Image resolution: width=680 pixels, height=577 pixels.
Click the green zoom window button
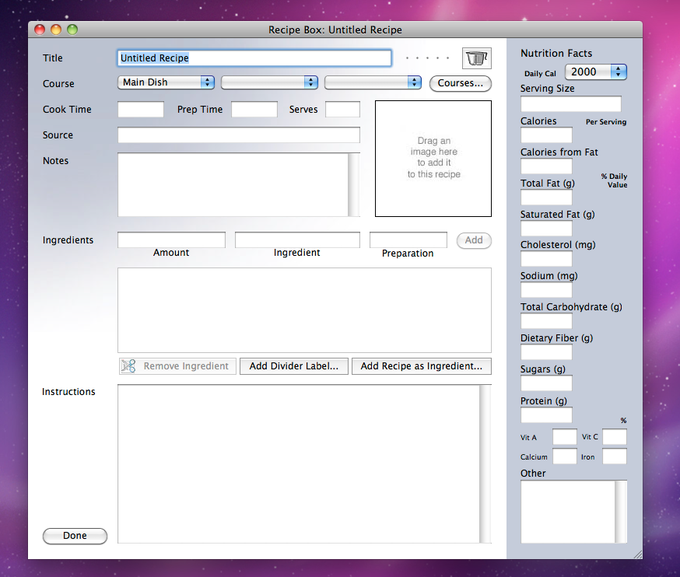click(x=72, y=30)
